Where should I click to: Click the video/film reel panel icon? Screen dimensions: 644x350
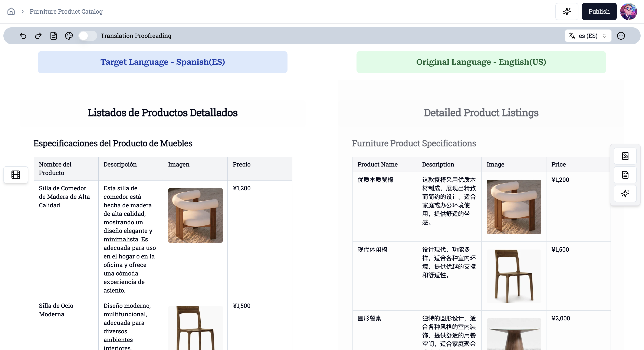[16, 175]
